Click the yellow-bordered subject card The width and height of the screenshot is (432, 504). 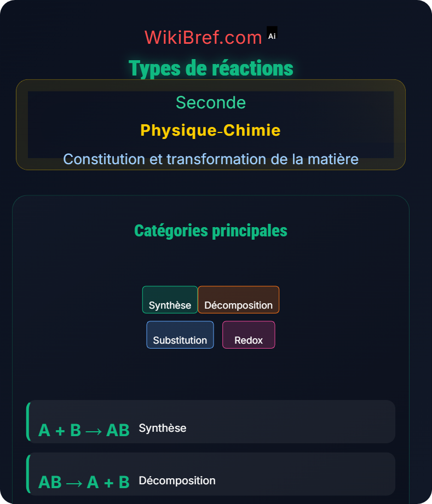pos(211,125)
